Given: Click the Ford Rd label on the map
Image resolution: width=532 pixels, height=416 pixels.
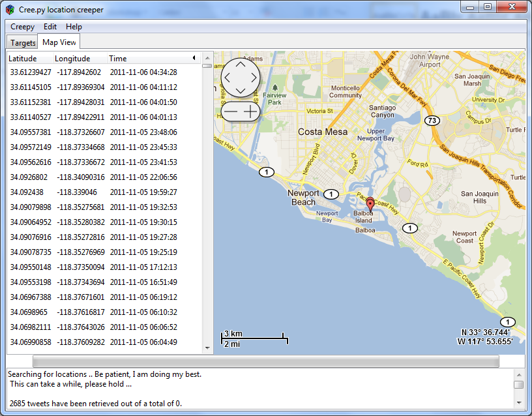Looking at the screenshot, I should (x=417, y=164).
